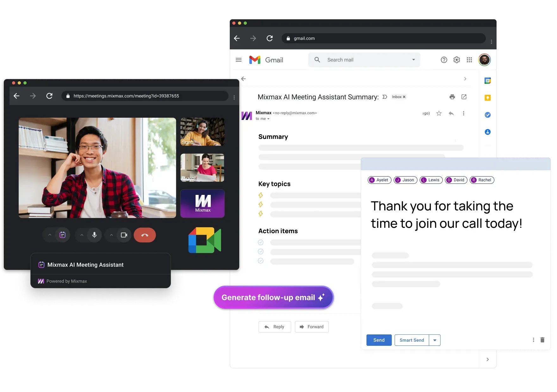The width and height of the screenshot is (557, 392).
Task: Select the Lewis recipient chip
Action: click(x=431, y=180)
